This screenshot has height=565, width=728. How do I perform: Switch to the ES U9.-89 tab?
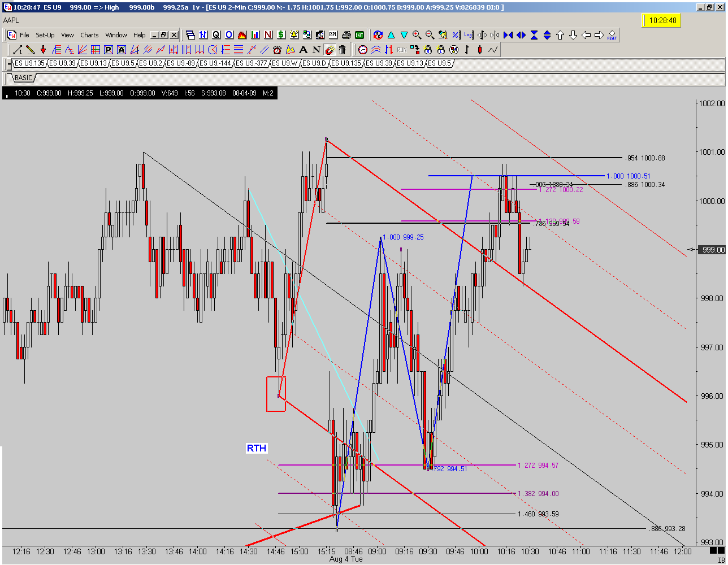pyautogui.click(x=181, y=63)
